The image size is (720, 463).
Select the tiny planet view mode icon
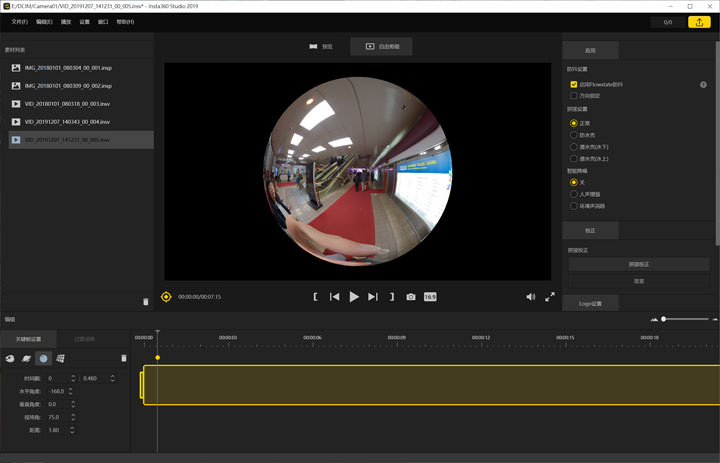click(x=27, y=358)
